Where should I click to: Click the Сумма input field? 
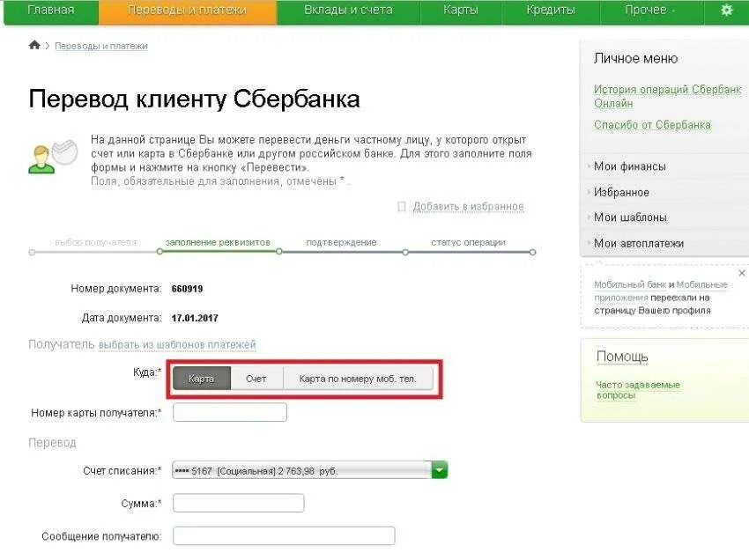coord(239,503)
